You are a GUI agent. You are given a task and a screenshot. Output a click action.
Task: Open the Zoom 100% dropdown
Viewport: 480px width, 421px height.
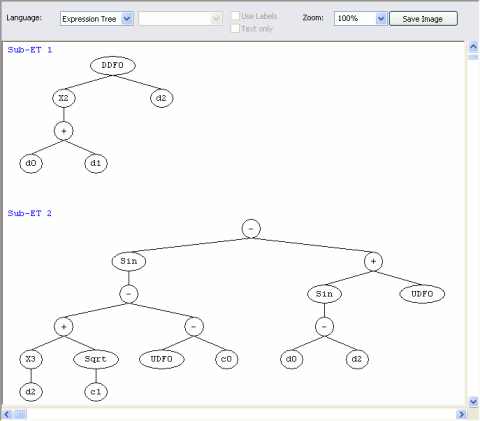(x=360, y=19)
